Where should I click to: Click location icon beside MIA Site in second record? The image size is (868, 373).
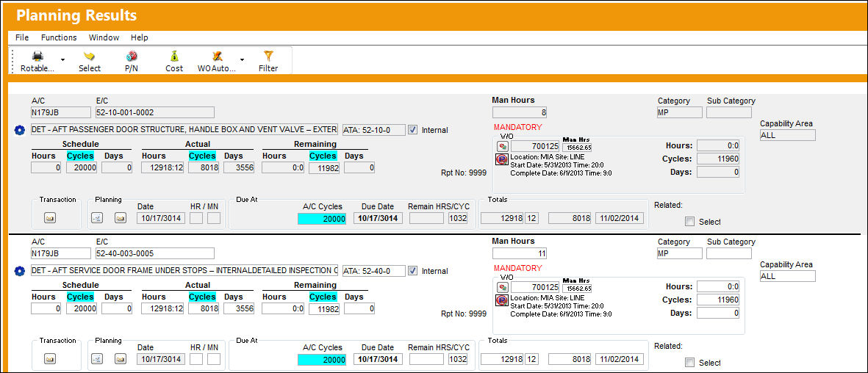coord(501,300)
